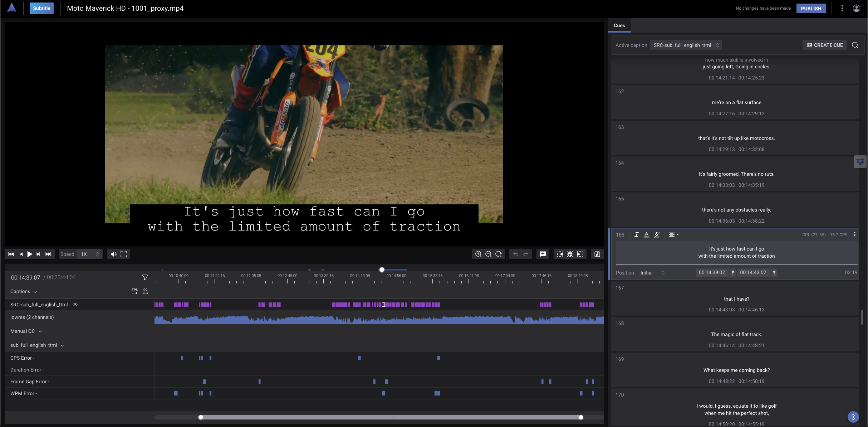Apply italic formatting to cue 166
Screen dimensions: 868x427
pos(636,235)
